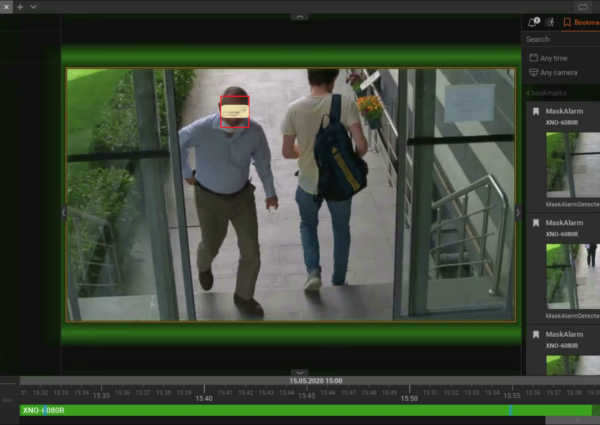This screenshot has width=600, height=425.
Task: Select the first MaskAlarm bookmark title
Action: coord(564,111)
